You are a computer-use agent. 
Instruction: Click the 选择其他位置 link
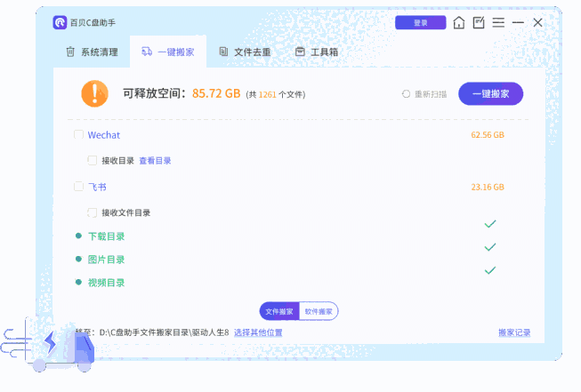pos(258,332)
